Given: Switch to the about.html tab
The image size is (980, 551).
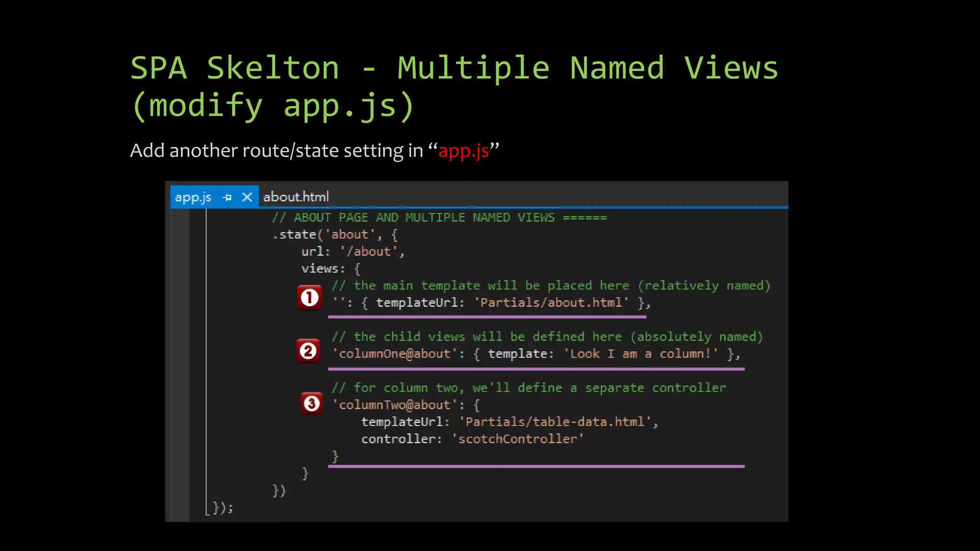Looking at the screenshot, I should coord(296,197).
